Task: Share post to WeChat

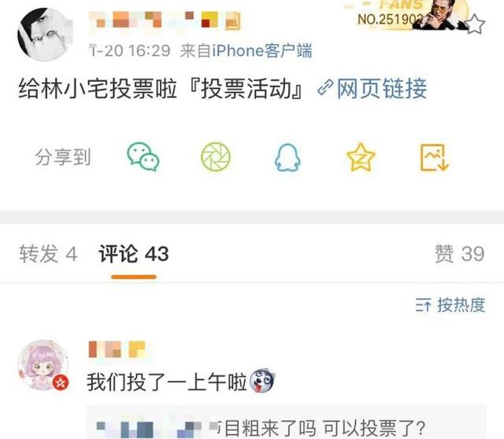Action: coord(143,157)
